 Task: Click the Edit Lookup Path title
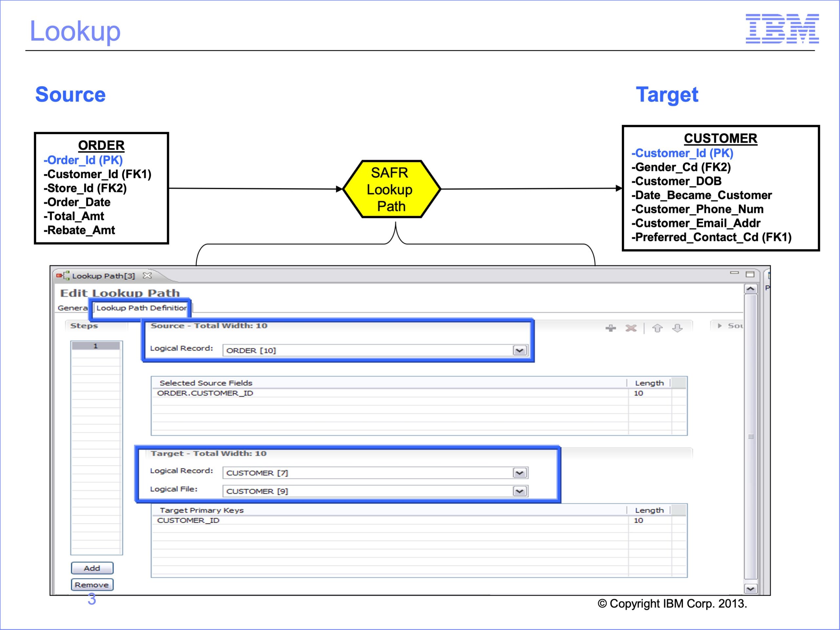point(120,293)
